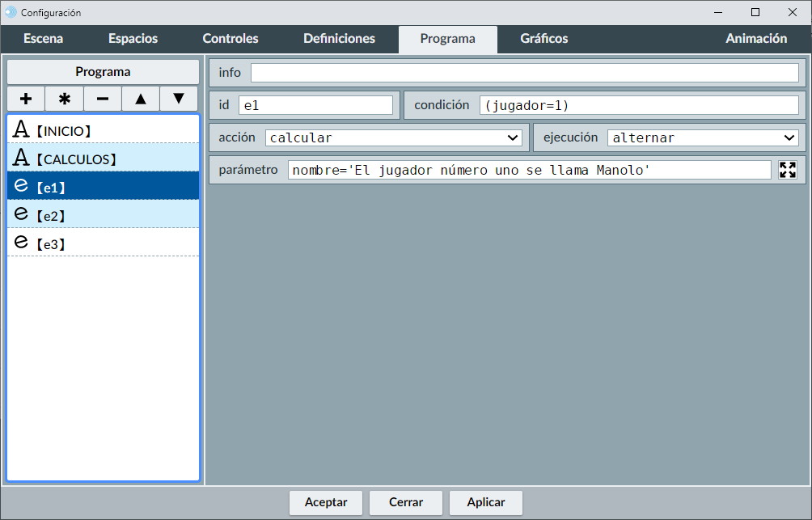Switch to the Escena tab
This screenshot has width=812, height=520.
coord(44,39)
